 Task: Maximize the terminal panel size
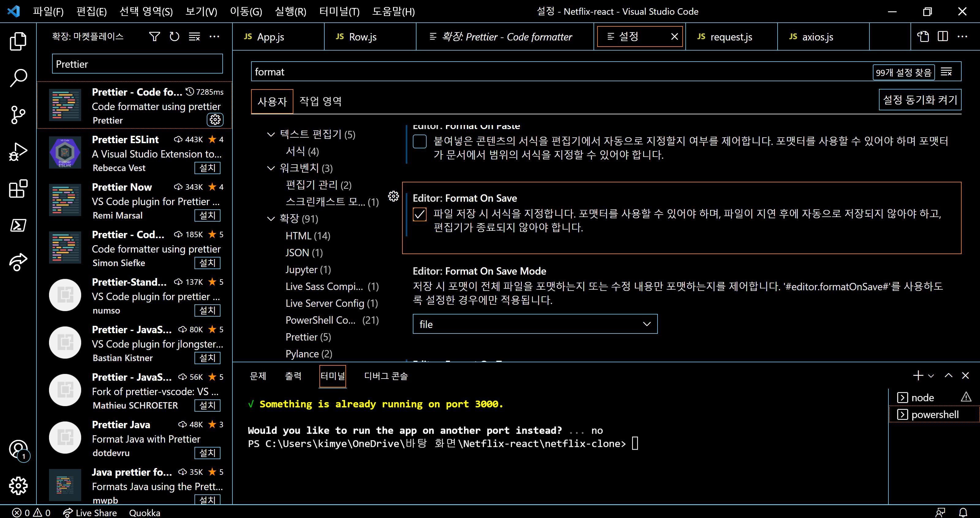[948, 375]
